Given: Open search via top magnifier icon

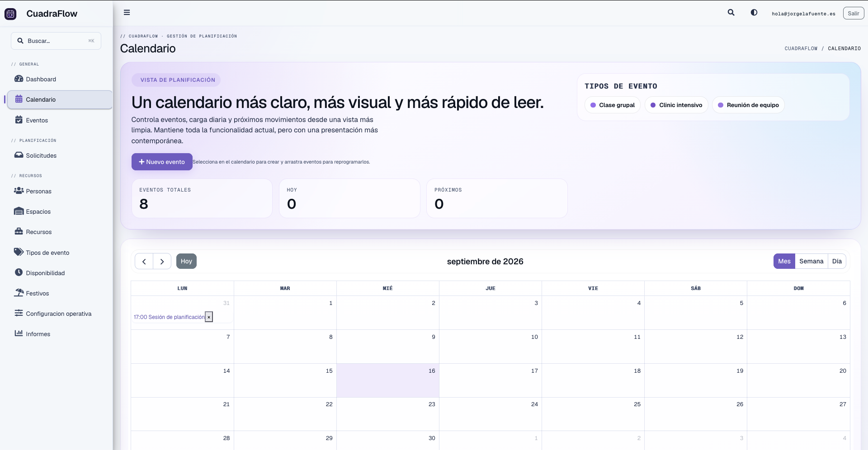Looking at the screenshot, I should [731, 13].
